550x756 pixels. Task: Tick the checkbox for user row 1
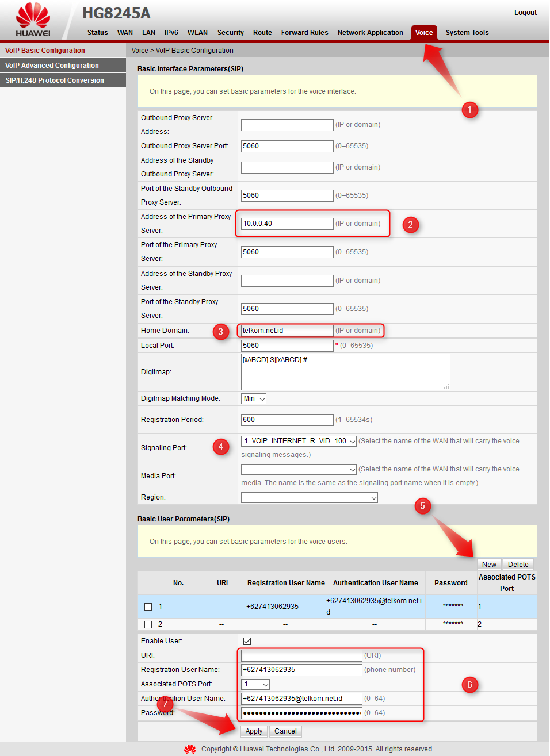coord(148,607)
